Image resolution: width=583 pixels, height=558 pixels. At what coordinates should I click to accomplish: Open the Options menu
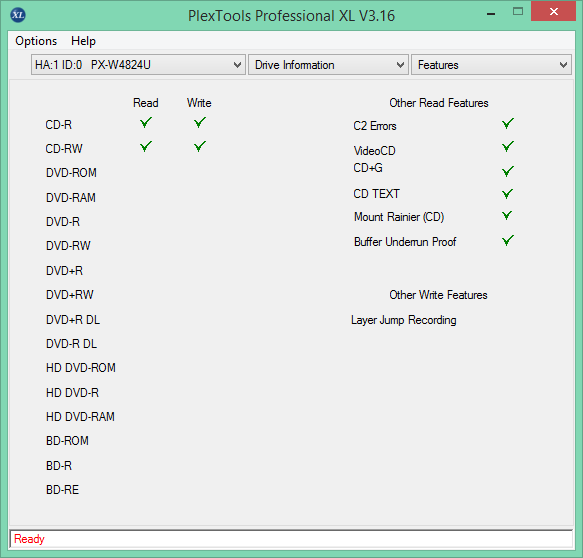point(36,41)
